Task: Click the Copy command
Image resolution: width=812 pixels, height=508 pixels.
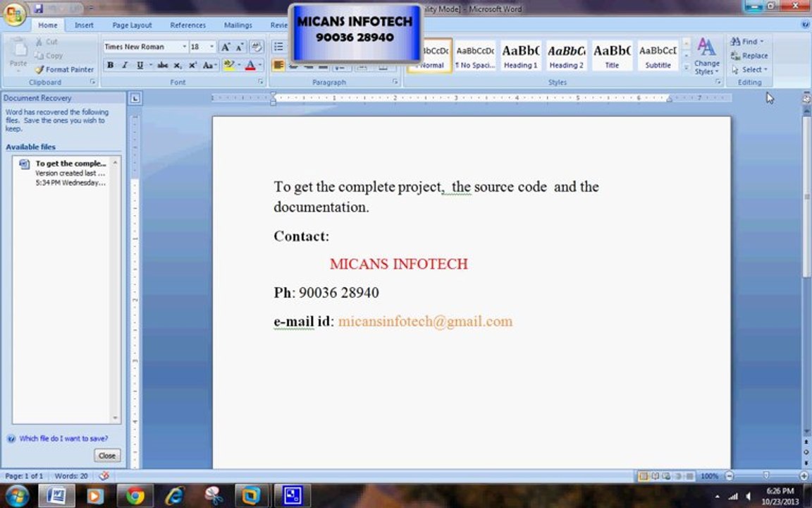Action: (49, 56)
